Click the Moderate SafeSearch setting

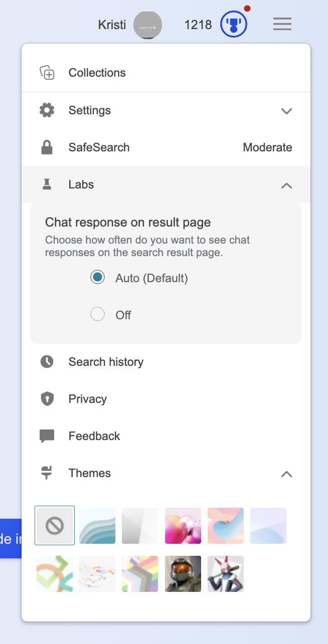coord(267,147)
